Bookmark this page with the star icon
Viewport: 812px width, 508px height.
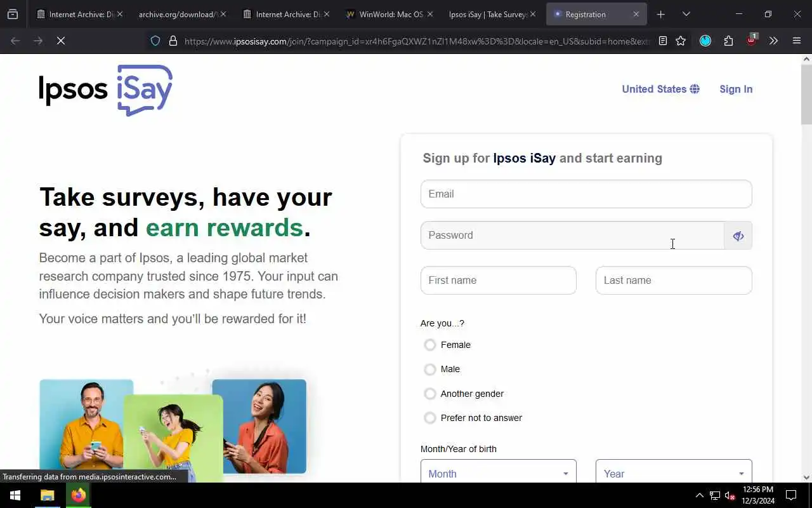pos(681,41)
